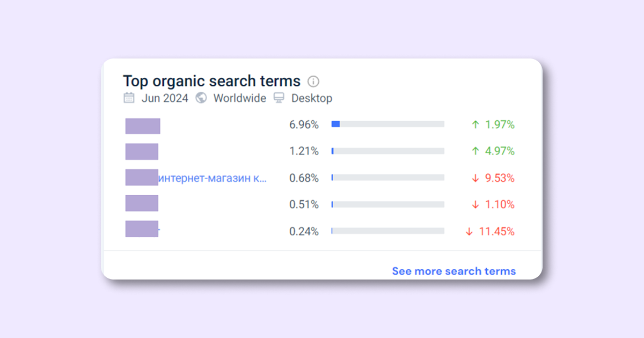Screen dimensions: 644x338
Task: Open the интернет-магазин search term link
Action: (213, 178)
